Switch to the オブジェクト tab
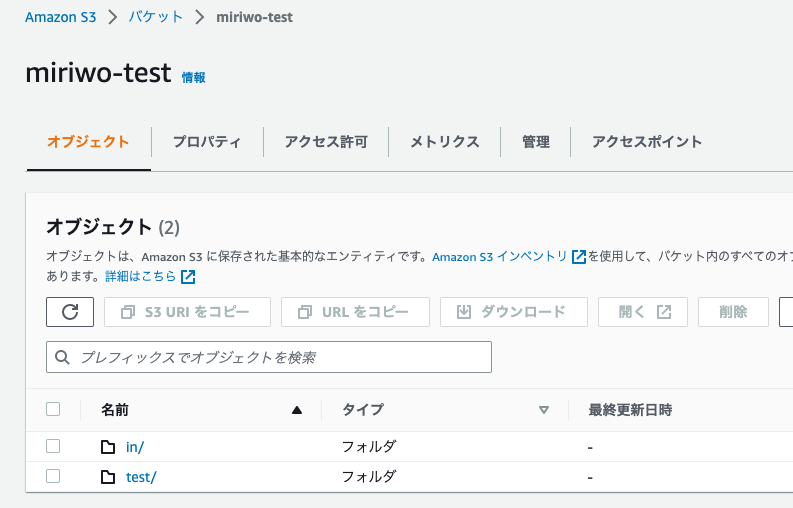The height and width of the screenshot is (508, 793). point(88,142)
